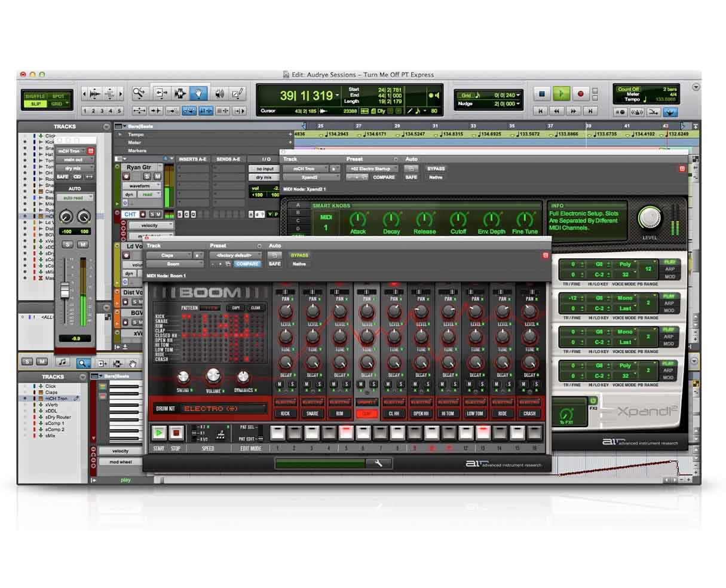Screen dimensions: 726x588
Task: Click the Boom plugin wrench settings icon
Action: coord(379,463)
